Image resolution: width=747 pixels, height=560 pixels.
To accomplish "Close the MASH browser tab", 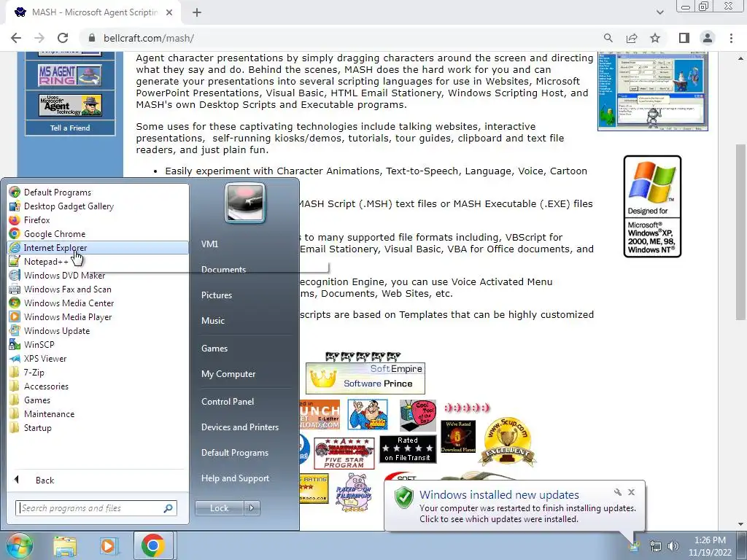I will click(169, 12).
